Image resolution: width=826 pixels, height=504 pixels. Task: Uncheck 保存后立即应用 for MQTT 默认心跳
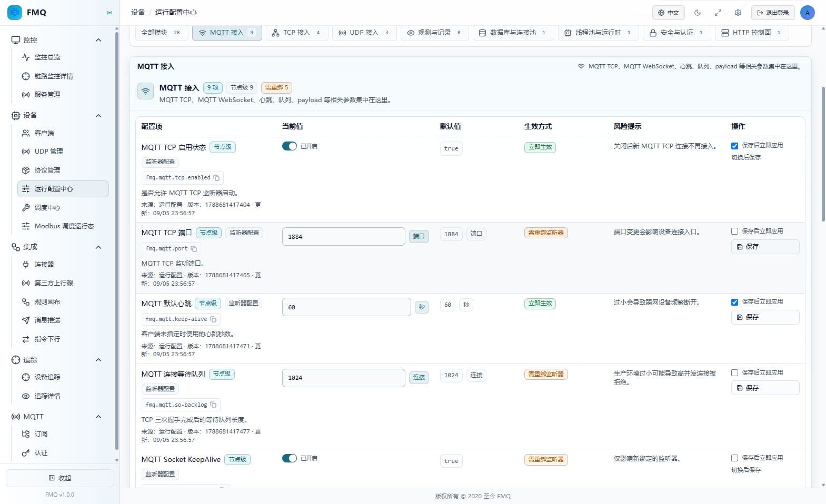[x=734, y=302]
